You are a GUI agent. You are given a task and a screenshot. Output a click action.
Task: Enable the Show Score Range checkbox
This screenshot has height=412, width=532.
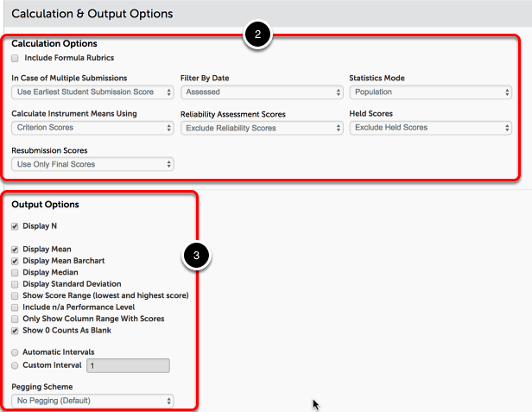15,296
